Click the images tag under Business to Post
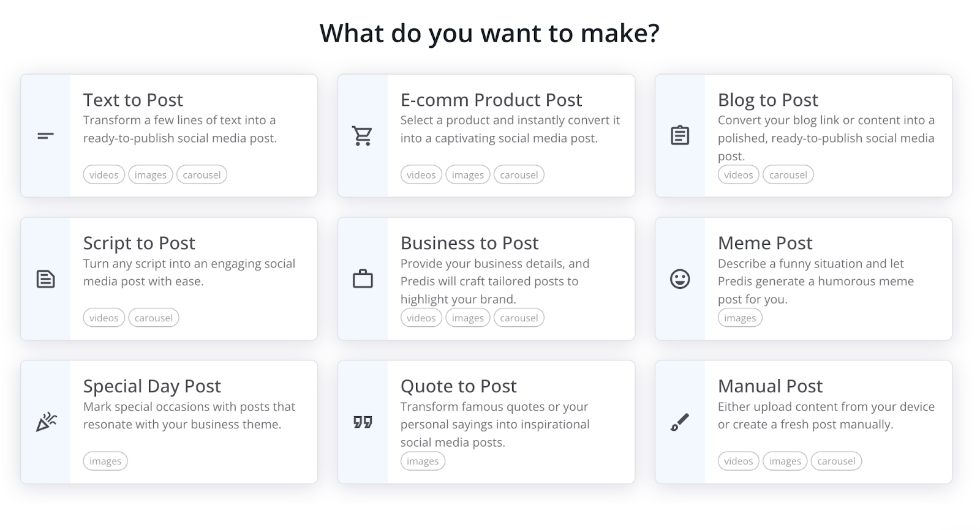980x530 pixels. click(468, 318)
